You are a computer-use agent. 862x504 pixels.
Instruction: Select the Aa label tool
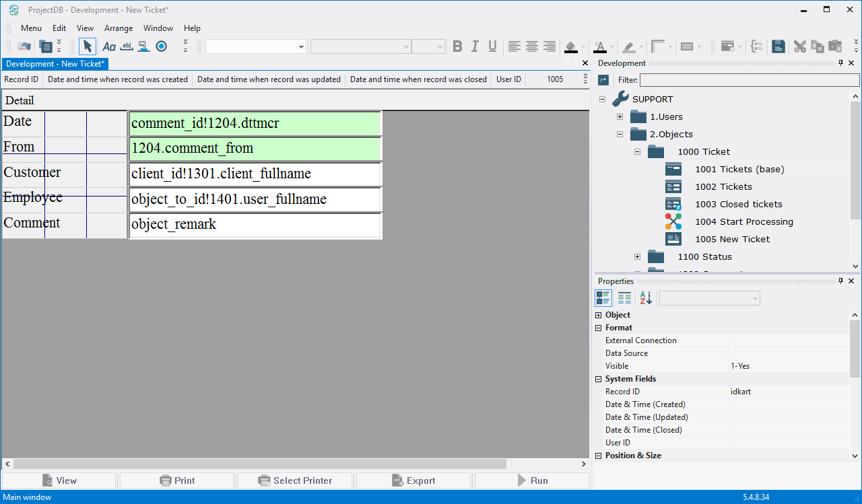click(108, 46)
